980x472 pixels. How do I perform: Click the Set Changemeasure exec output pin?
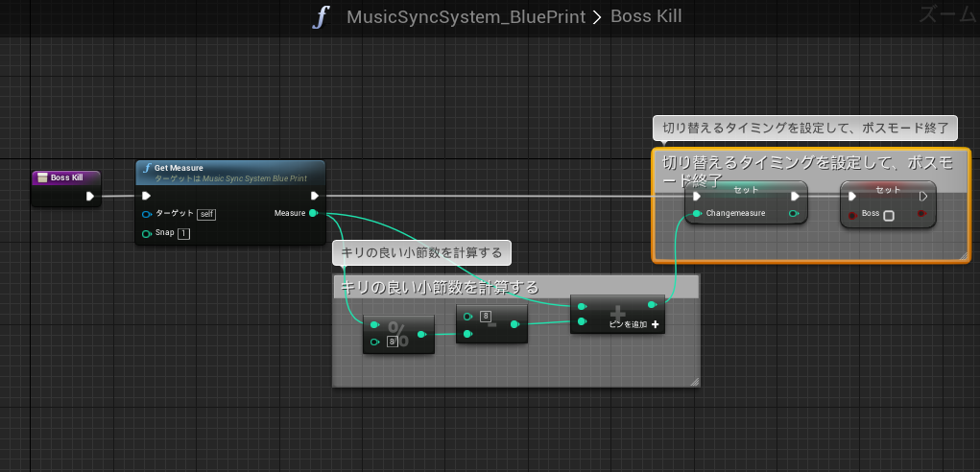click(x=795, y=196)
